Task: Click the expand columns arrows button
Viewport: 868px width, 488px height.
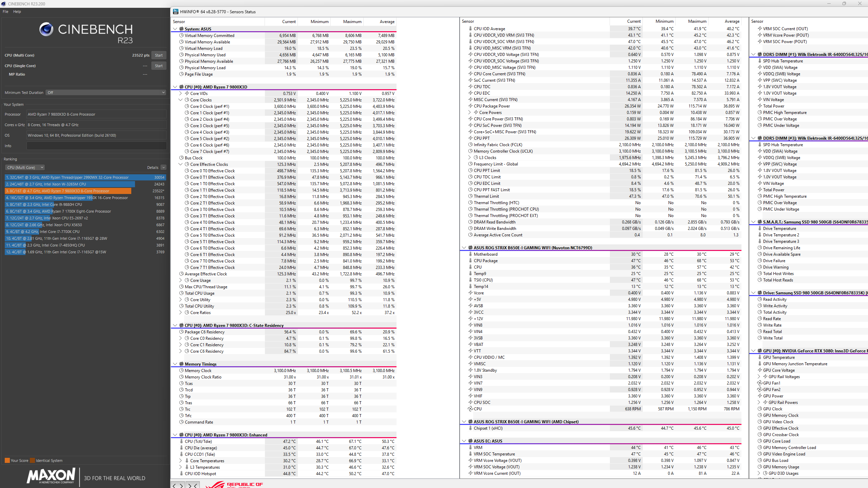Action: click(x=178, y=485)
